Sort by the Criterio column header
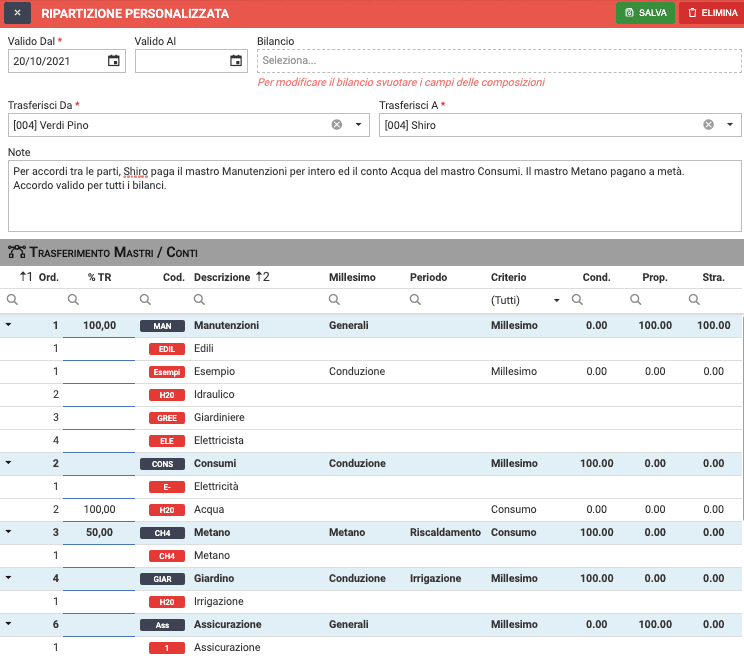Viewport: 744px width, 659px height. (508, 277)
